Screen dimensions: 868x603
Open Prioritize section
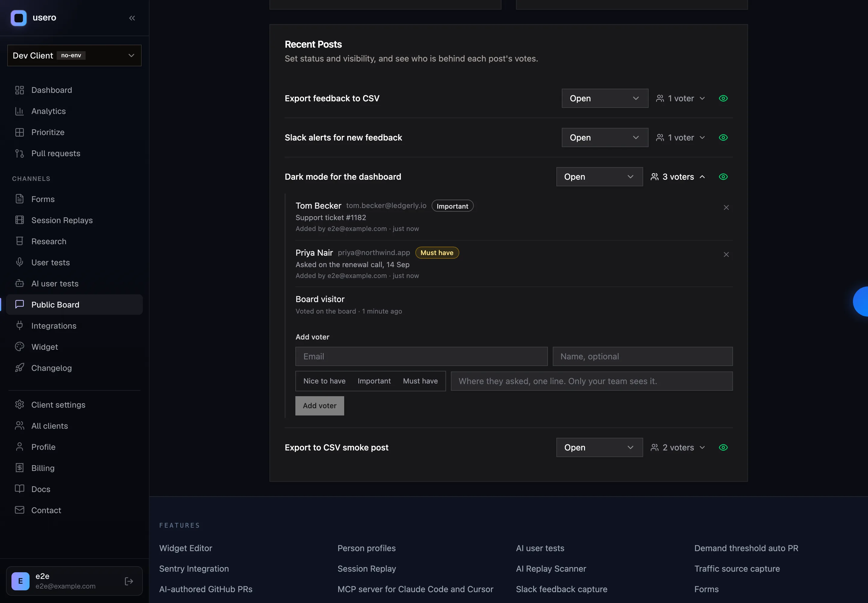(74, 132)
